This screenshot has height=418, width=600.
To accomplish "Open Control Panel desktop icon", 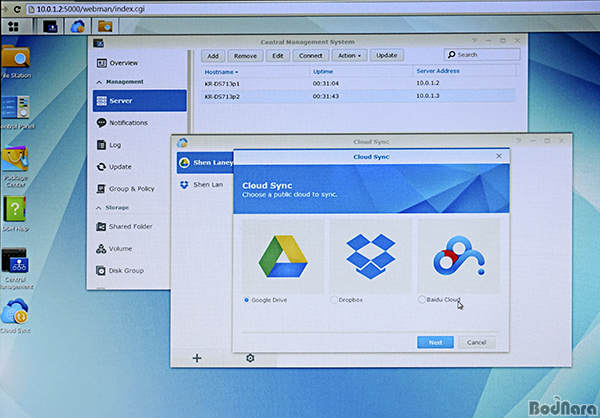I will 16,113.
